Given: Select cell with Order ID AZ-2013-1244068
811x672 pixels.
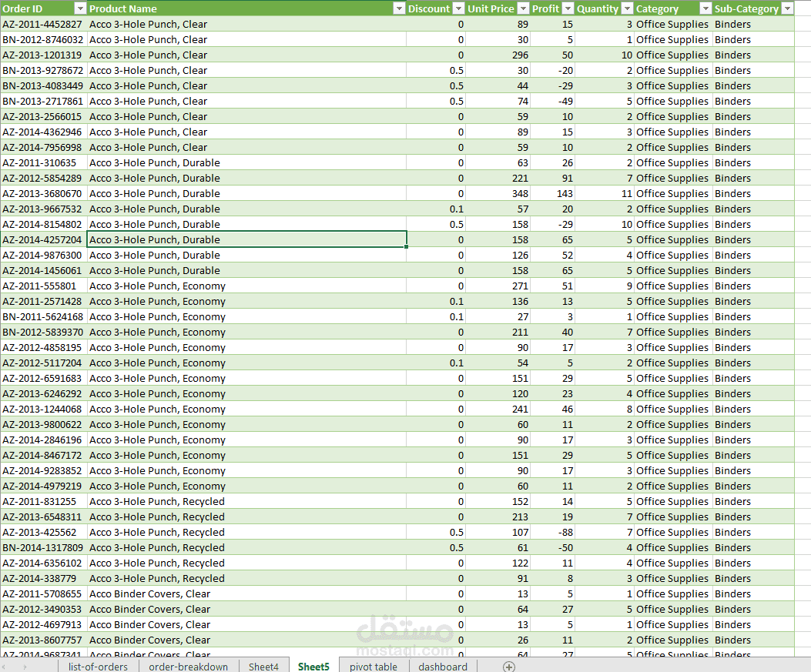Looking at the screenshot, I should [43, 410].
